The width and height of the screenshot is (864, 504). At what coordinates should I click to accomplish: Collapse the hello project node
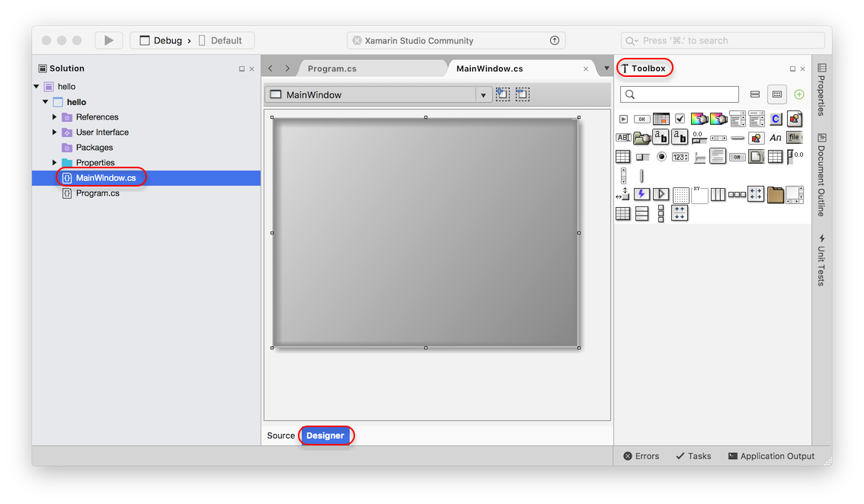click(46, 102)
